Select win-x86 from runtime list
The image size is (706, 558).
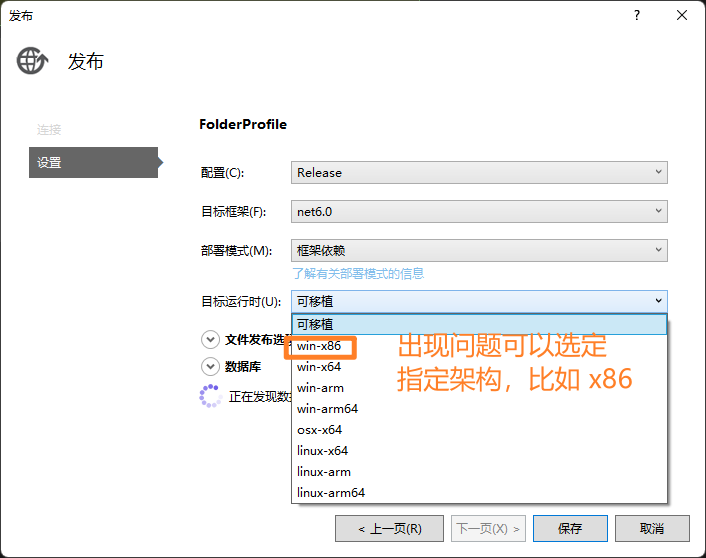[x=319, y=346]
